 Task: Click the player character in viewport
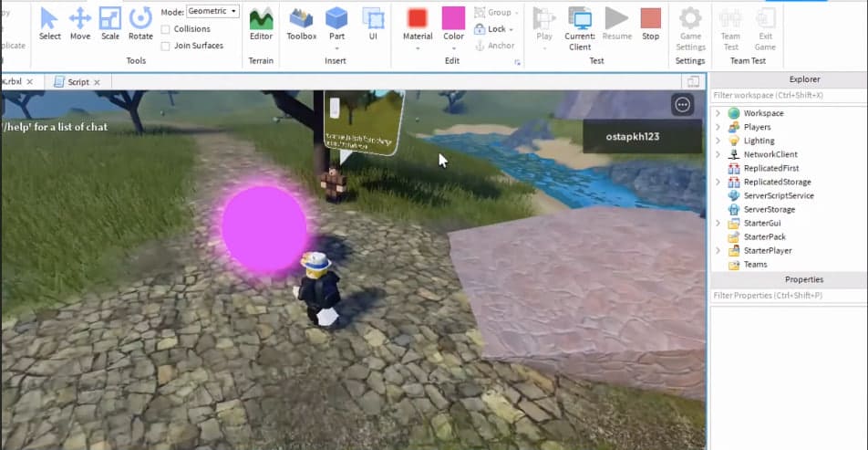(x=319, y=288)
